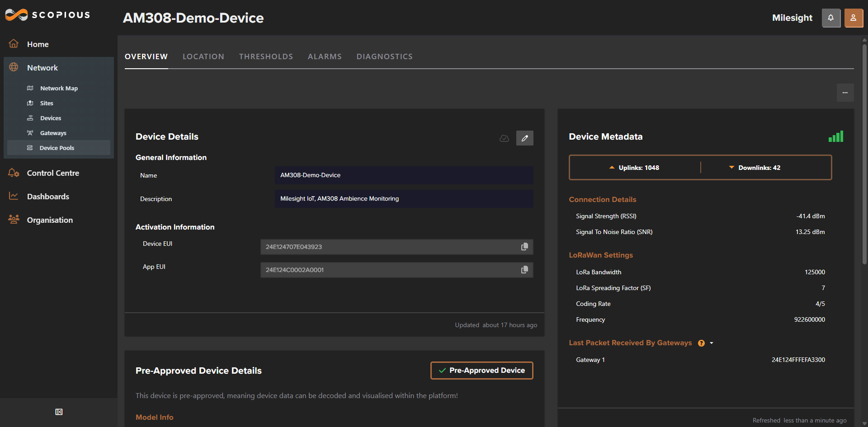Click the Model Info heading
The image size is (868, 427).
(155, 417)
